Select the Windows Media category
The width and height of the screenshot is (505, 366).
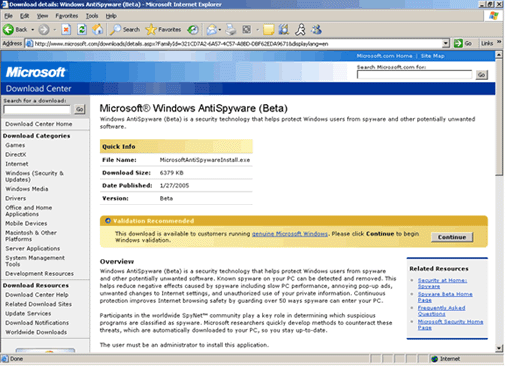(27, 189)
